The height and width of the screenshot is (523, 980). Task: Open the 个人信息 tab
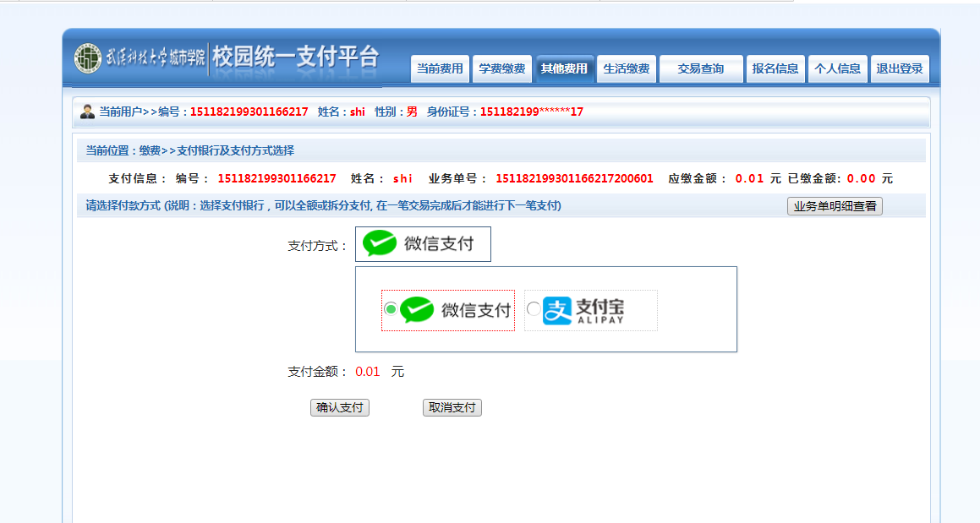[x=837, y=69]
